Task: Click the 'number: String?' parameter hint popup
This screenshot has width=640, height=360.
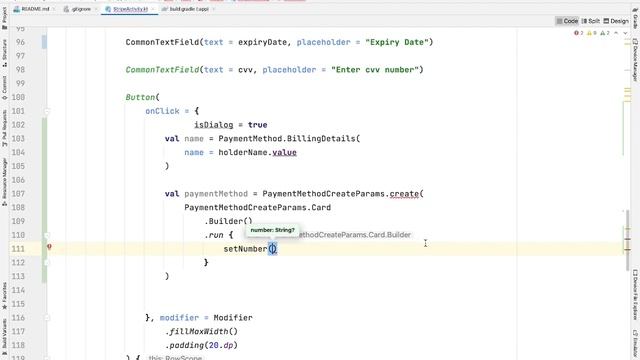Action: coord(272,230)
